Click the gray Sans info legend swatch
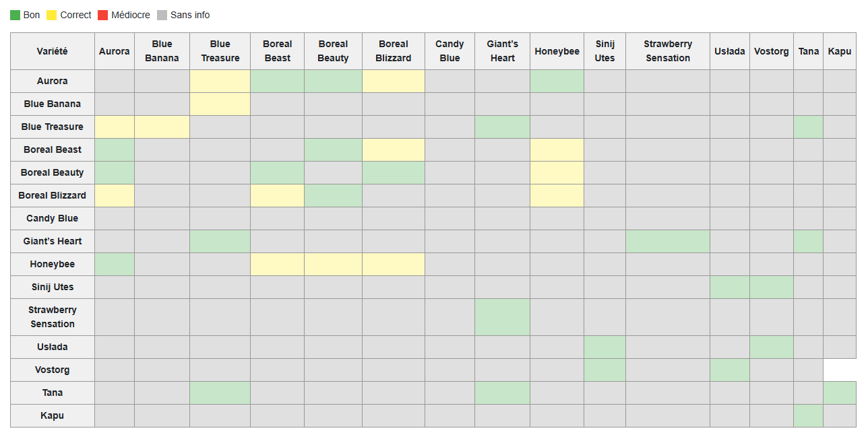The width and height of the screenshot is (868, 443). tap(162, 15)
